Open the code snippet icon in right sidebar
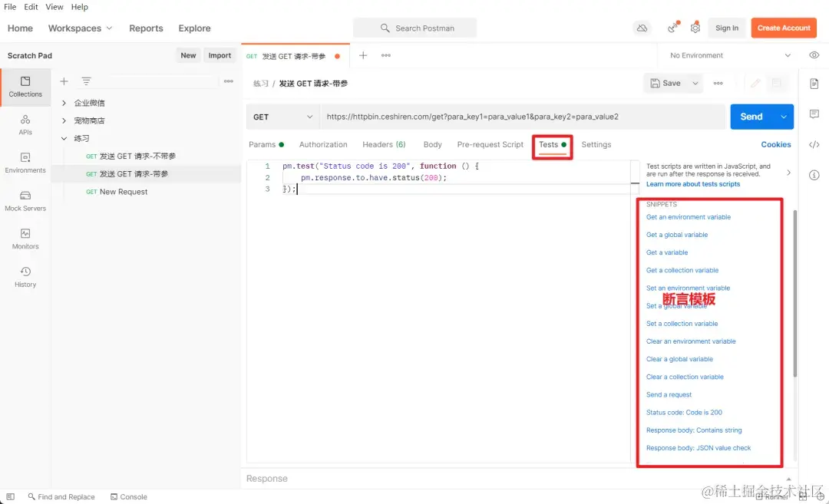 pos(814,144)
